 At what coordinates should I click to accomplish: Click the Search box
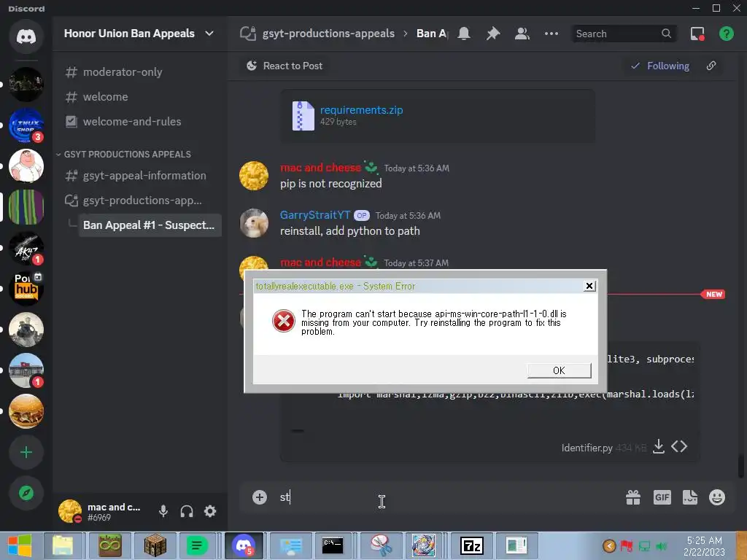coord(623,34)
